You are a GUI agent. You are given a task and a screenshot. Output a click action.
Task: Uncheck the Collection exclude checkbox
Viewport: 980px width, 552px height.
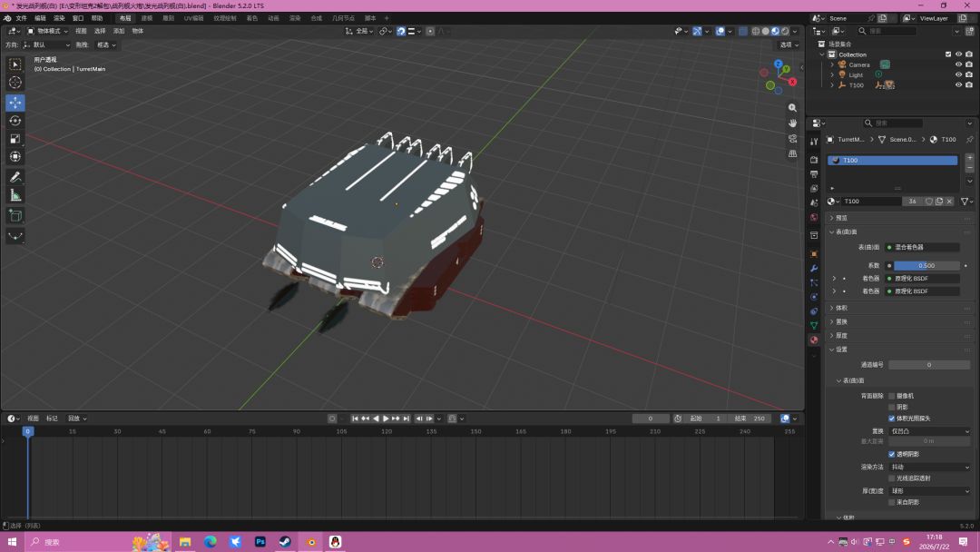[x=948, y=54]
